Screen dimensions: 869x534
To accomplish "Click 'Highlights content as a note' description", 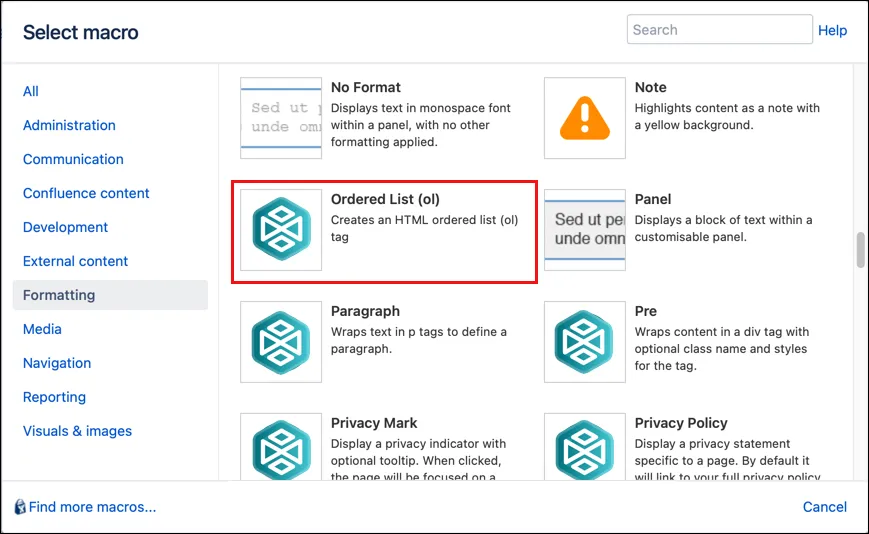I will 727,116.
